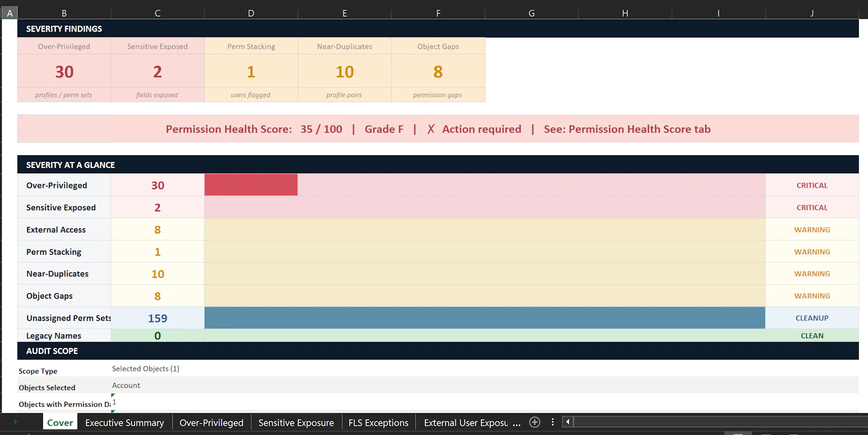Add a new sheet with plus icon

[x=534, y=422]
